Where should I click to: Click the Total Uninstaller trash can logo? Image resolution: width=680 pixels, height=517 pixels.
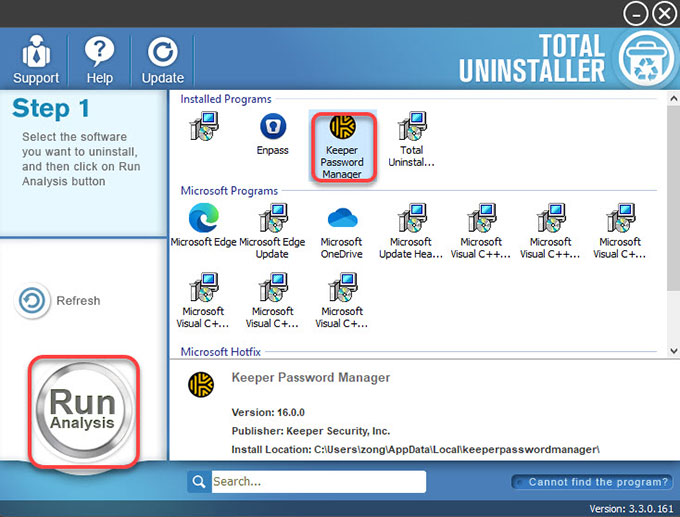[646, 59]
